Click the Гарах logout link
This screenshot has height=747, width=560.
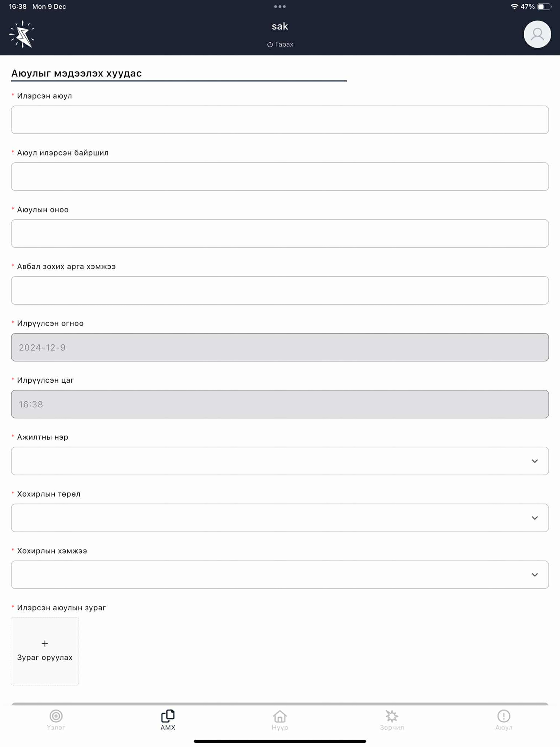(280, 44)
